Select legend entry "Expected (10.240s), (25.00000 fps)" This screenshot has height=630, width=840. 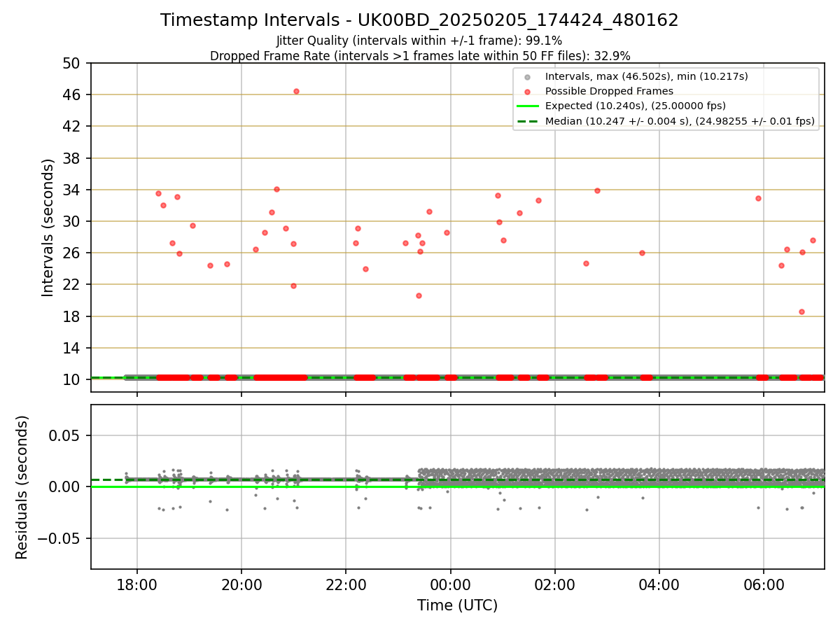point(636,106)
